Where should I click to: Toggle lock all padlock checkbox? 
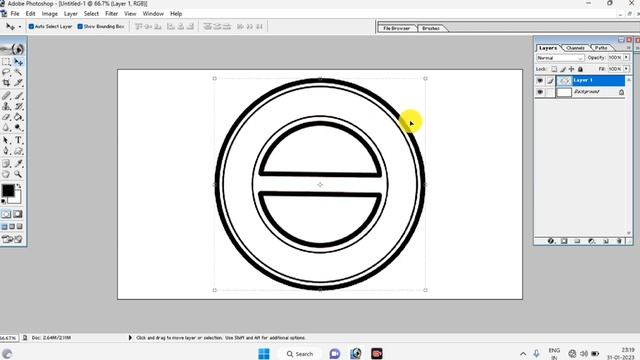click(580, 69)
